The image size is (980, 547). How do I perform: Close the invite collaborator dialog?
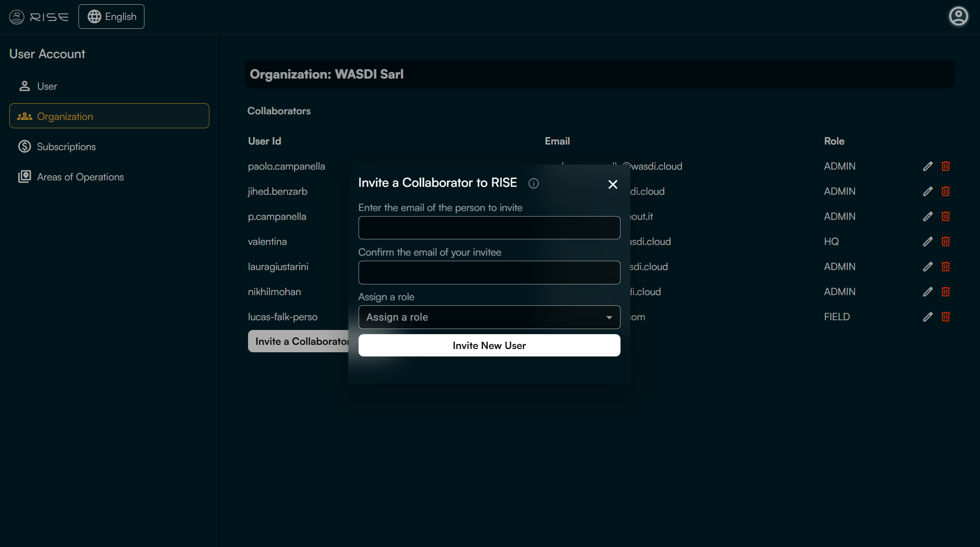(613, 185)
